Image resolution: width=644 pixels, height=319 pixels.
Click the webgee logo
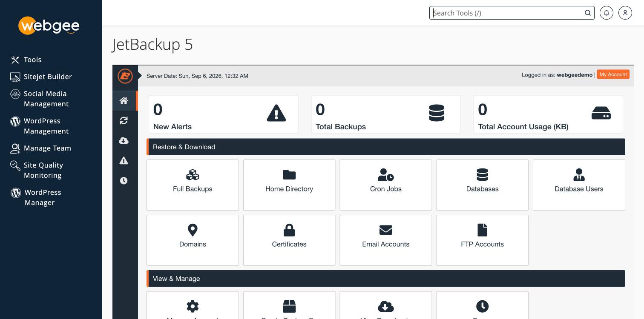[x=49, y=26]
